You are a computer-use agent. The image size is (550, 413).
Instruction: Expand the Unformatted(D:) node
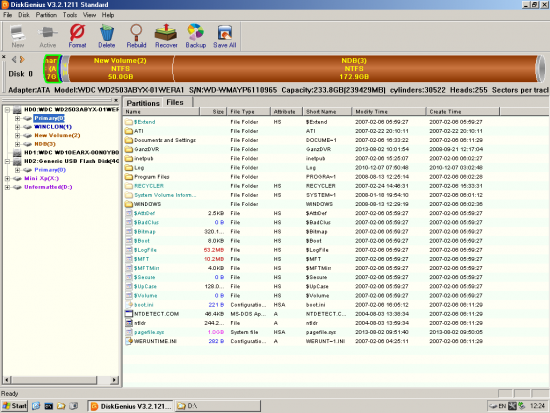tap(7, 187)
